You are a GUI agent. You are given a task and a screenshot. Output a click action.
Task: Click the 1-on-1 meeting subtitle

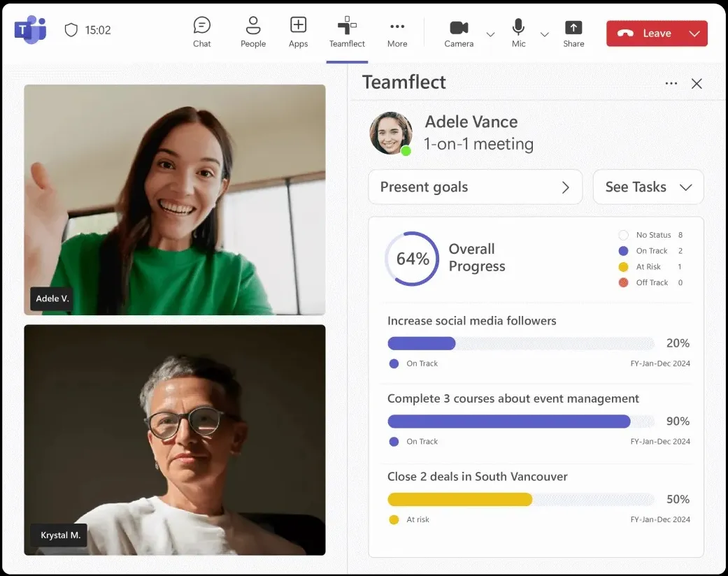tap(478, 144)
